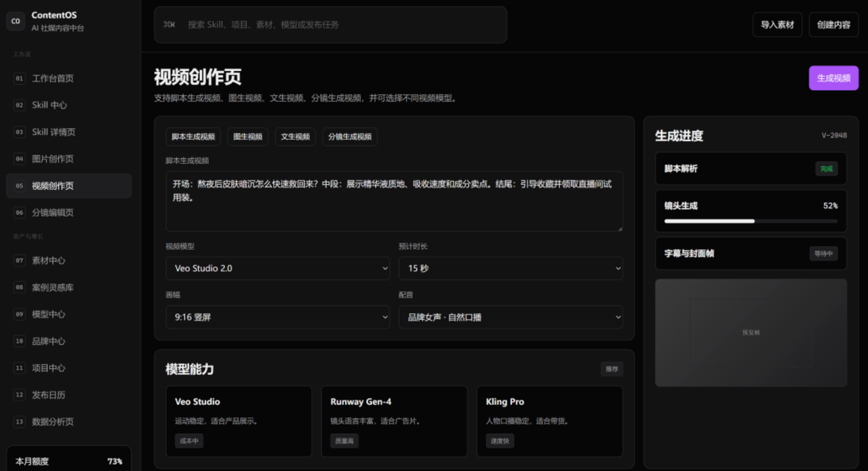Image resolution: width=868 pixels, height=471 pixels.
Task: Click the 镜头生成 progress bar
Action: coord(751,221)
